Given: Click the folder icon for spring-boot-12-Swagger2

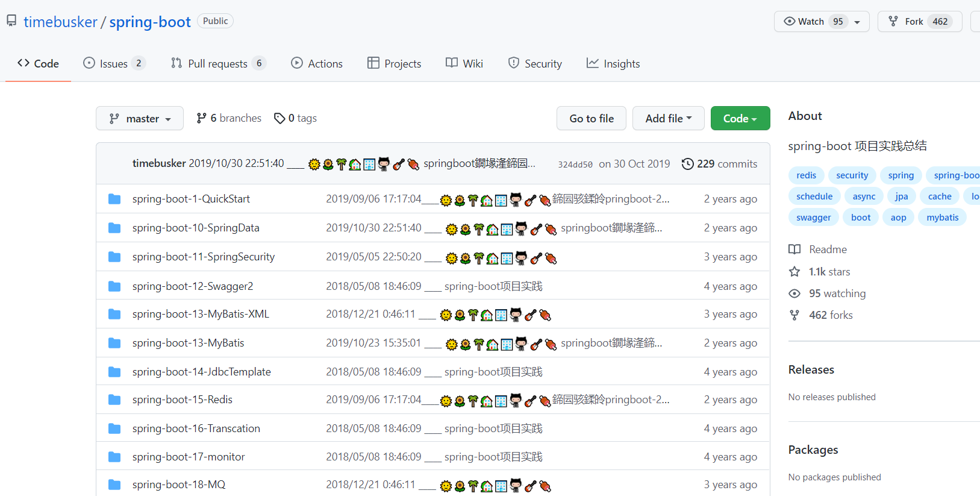Looking at the screenshot, I should coord(114,286).
